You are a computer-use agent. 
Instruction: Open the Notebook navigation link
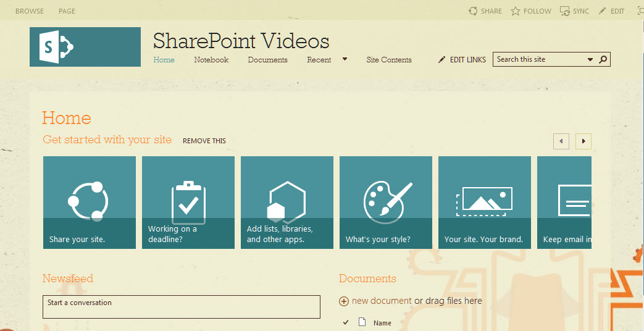[211, 59]
